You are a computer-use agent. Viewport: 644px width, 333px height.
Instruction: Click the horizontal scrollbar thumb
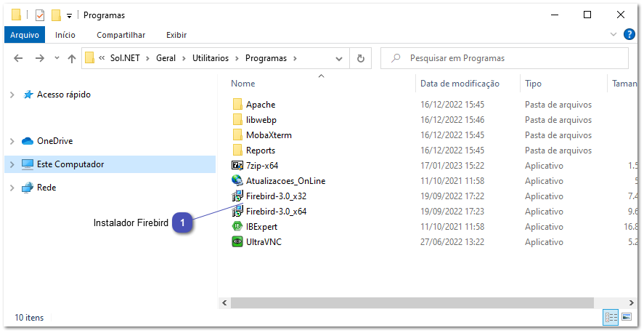[x=412, y=303]
